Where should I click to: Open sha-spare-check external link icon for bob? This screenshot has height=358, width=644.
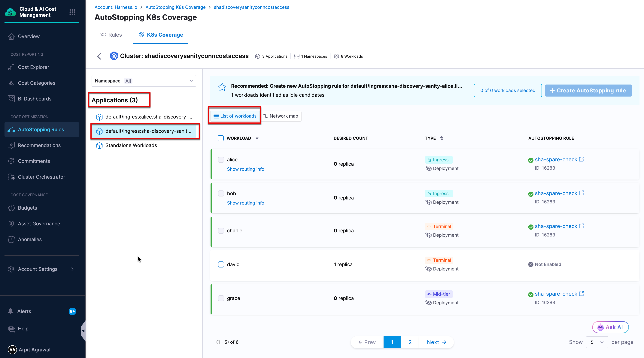[582, 193]
